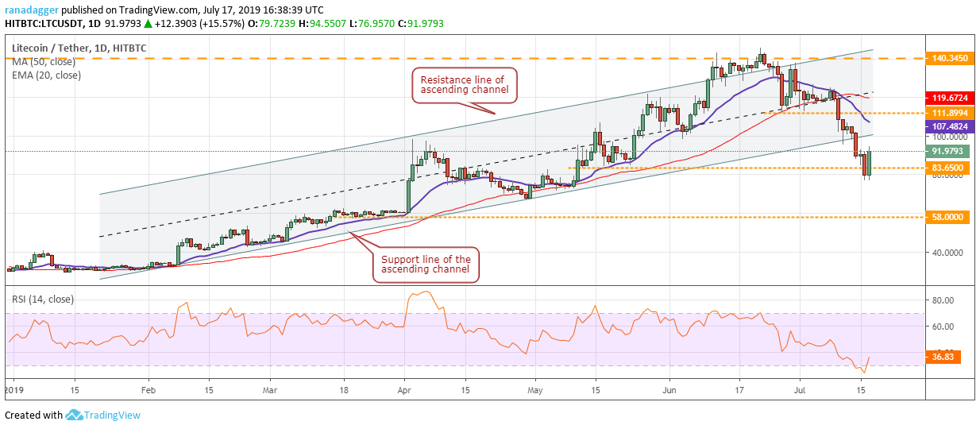This screenshot has height=429, width=980.
Task: Click the 60.00 RSI axis value
Action: click(943, 327)
